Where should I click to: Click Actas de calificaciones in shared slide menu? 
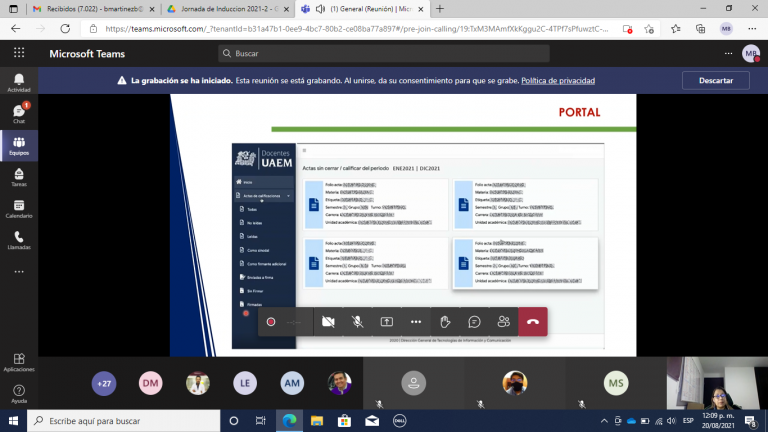(x=264, y=195)
